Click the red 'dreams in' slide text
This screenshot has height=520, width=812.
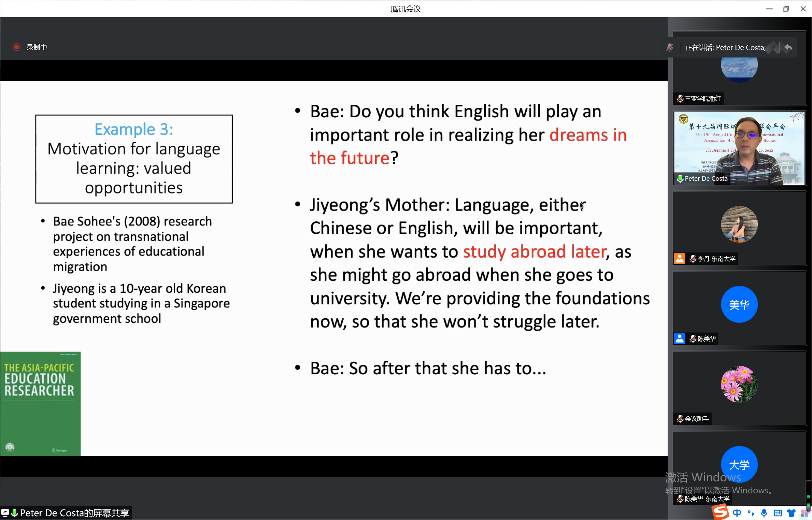point(588,135)
